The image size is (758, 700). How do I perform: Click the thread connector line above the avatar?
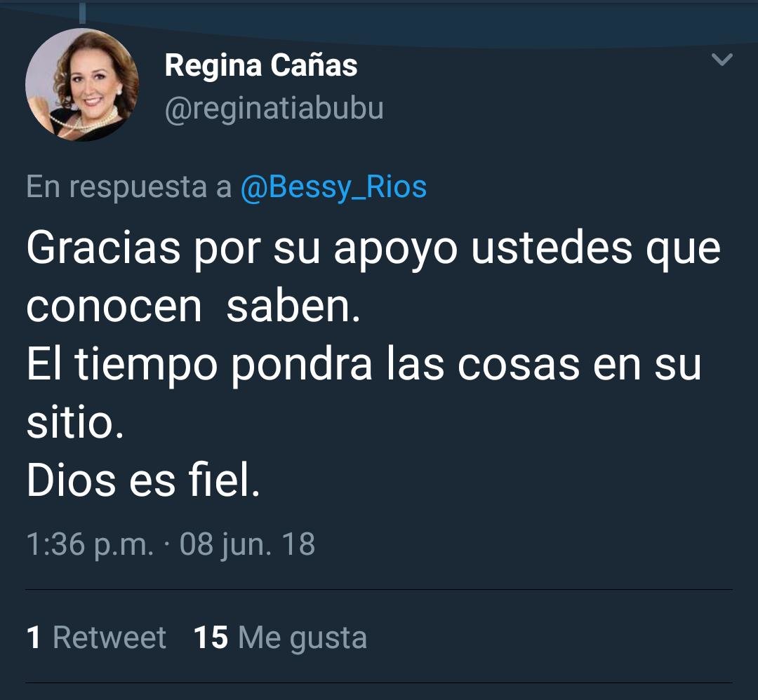tap(82, 13)
